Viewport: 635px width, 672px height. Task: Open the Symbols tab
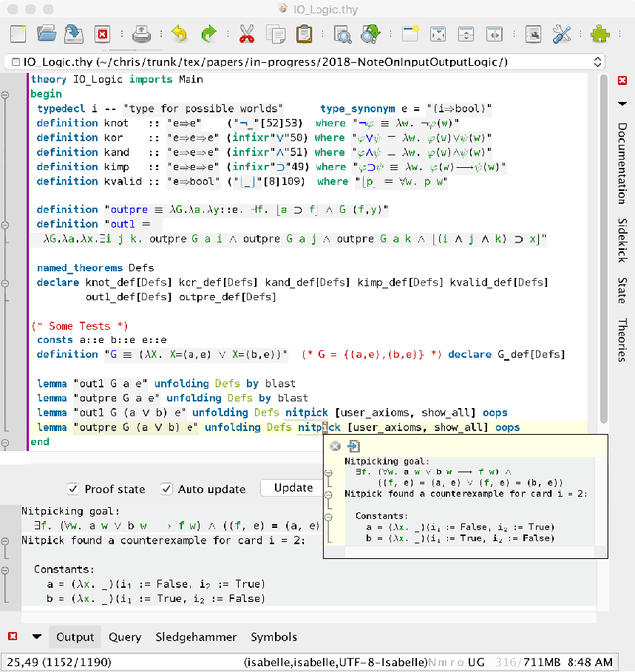(273, 637)
